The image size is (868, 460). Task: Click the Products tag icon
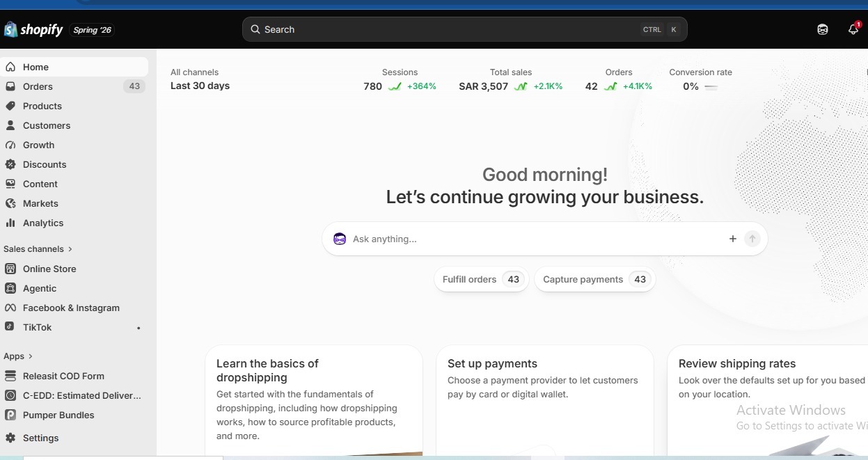(10, 106)
